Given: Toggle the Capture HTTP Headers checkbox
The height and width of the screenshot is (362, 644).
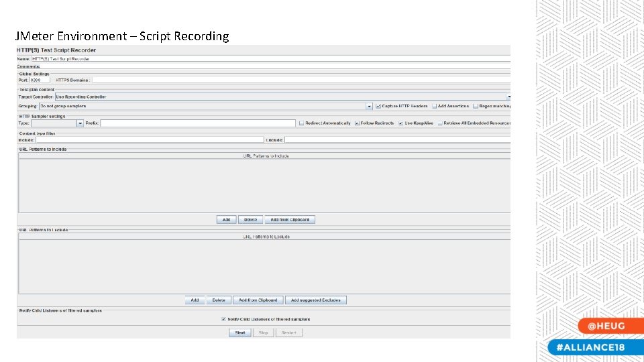Looking at the screenshot, I should tap(378, 107).
